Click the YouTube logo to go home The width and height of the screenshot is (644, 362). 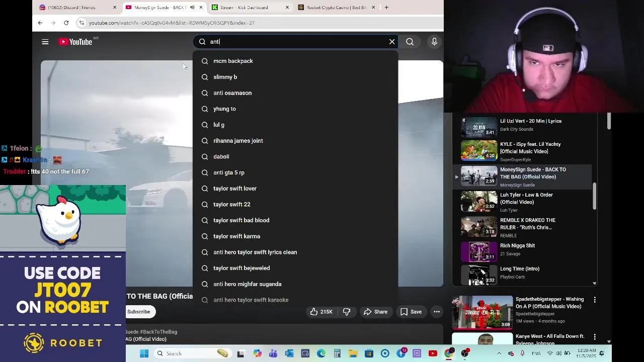point(75,42)
